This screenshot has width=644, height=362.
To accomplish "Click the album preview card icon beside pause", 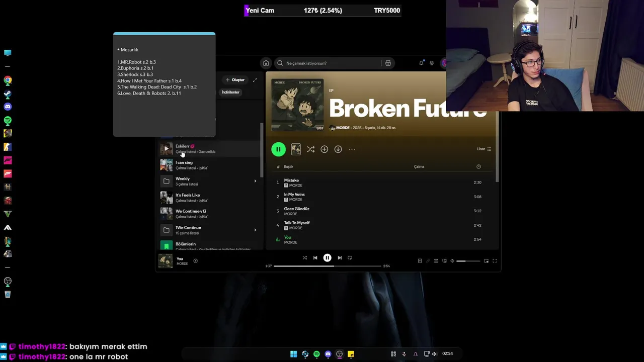I will [296, 149].
